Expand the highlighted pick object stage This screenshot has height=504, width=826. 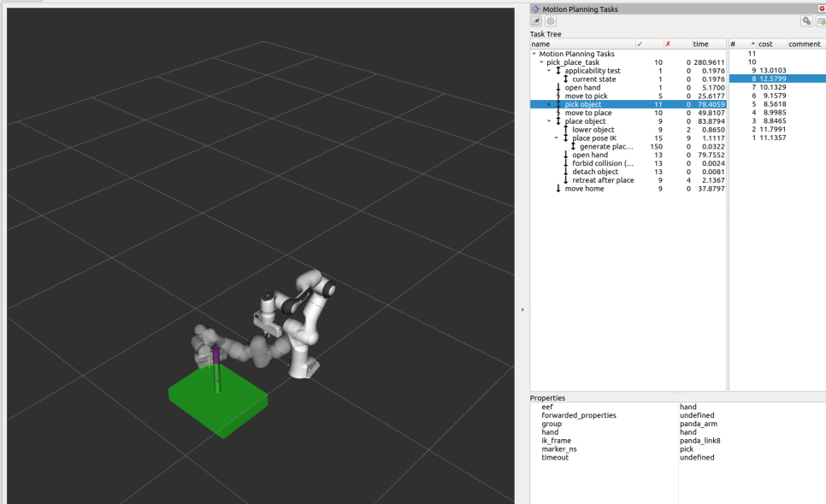click(549, 103)
